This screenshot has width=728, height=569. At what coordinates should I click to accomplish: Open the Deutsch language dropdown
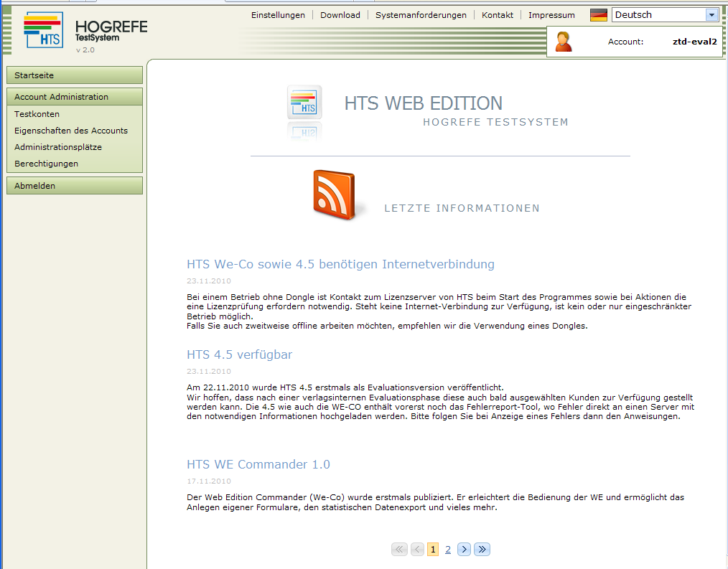(x=711, y=15)
